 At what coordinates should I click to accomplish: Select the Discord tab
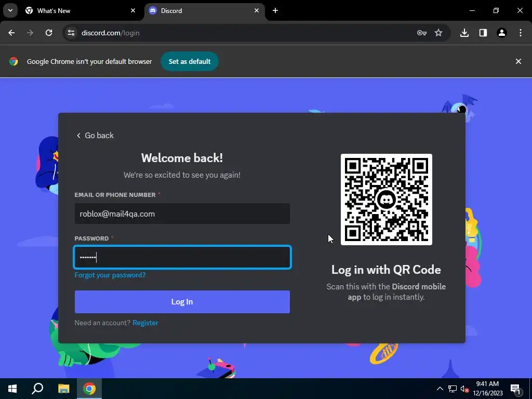tap(204, 10)
